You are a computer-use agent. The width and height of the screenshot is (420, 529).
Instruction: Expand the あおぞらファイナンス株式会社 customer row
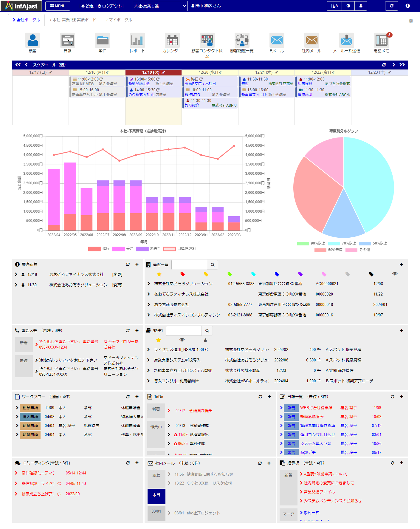[149, 294]
